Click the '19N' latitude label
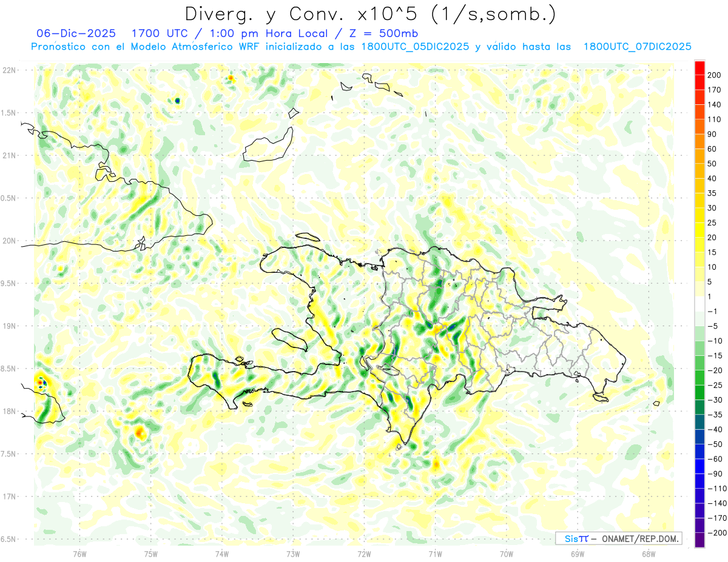 pyautogui.click(x=9, y=326)
